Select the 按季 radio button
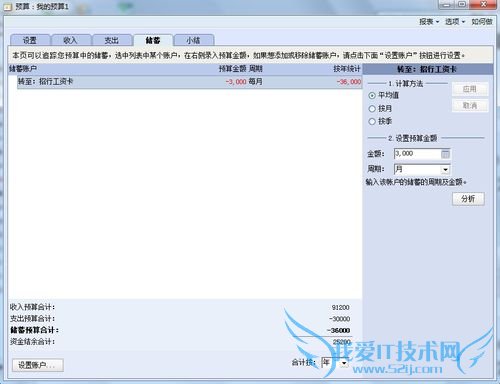Viewport: 500px width, 384px height. (x=372, y=121)
